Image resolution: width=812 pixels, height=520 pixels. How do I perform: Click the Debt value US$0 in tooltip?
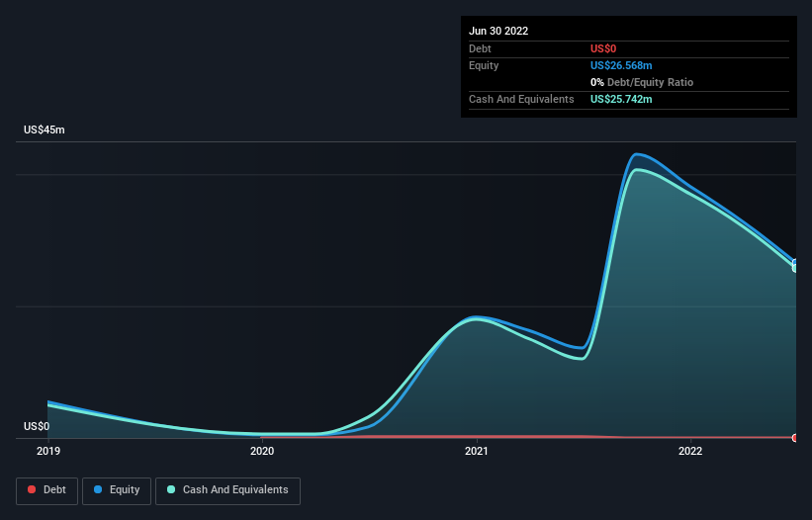[x=603, y=48]
